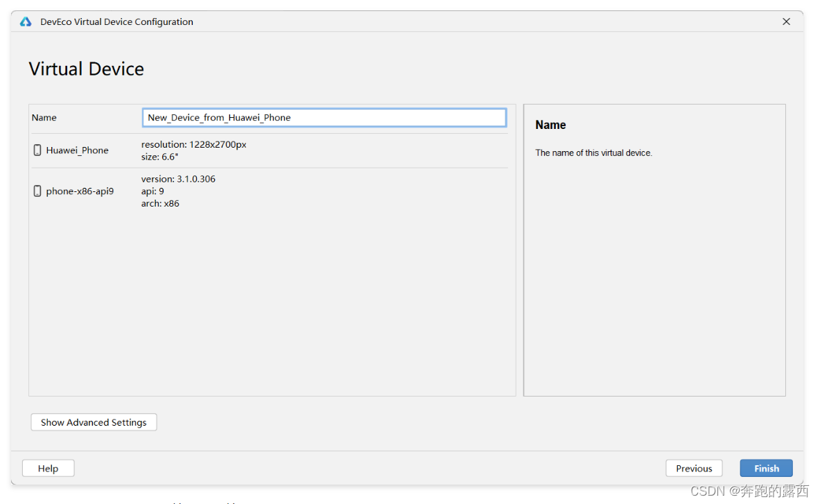Click the device Name input field
This screenshot has width=820, height=504.
coord(324,118)
